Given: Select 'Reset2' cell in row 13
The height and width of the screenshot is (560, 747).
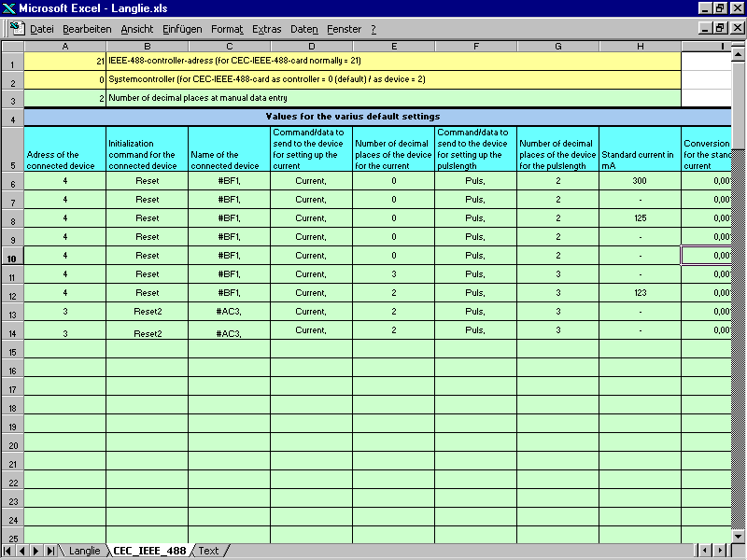Looking at the screenshot, I should point(148,312).
